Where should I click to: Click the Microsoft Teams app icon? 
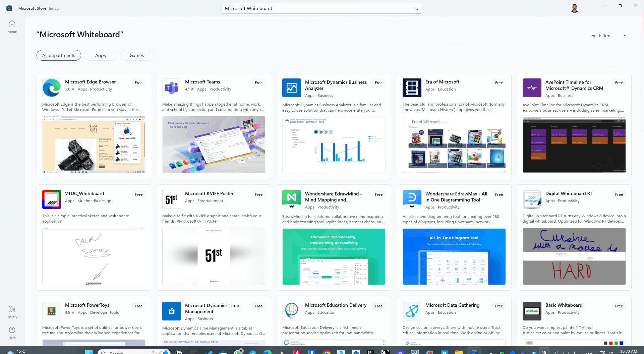click(172, 88)
